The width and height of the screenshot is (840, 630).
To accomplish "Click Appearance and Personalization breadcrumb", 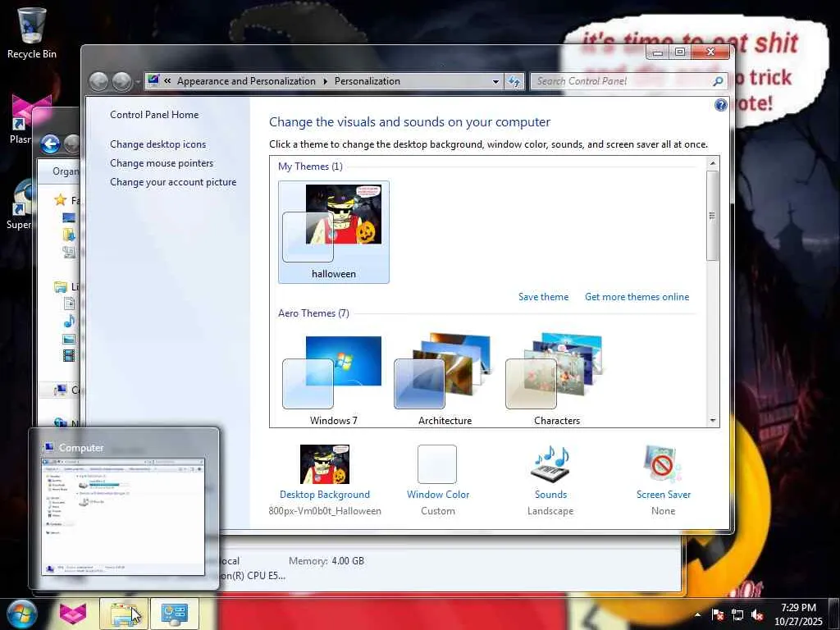I will (246, 81).
